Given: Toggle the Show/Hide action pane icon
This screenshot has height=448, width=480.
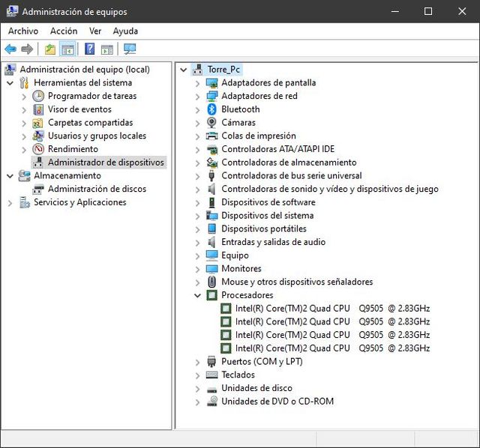Looking at the screenshot, I should click(x=107, y=49).
